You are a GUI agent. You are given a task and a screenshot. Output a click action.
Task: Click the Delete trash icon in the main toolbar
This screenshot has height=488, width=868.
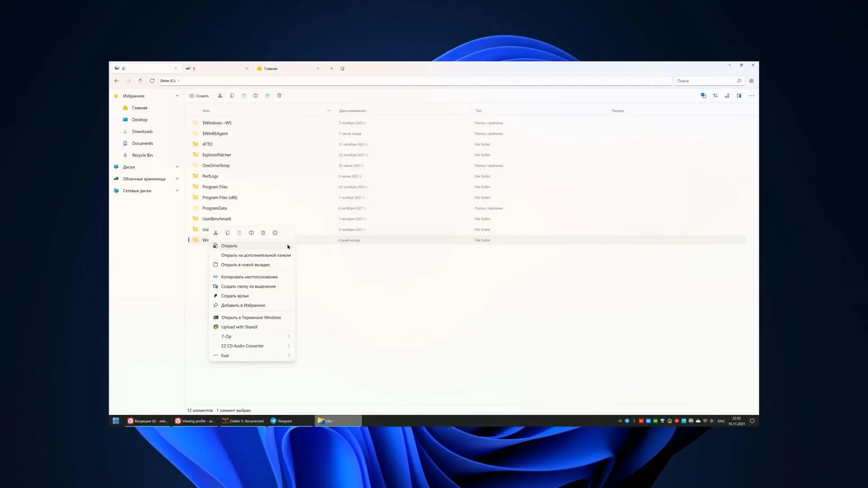279,96
